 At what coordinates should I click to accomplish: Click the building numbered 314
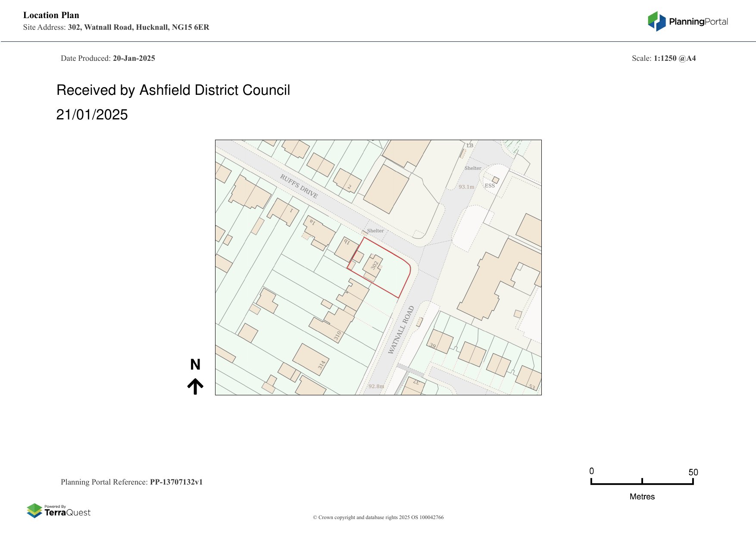[310, 359]
